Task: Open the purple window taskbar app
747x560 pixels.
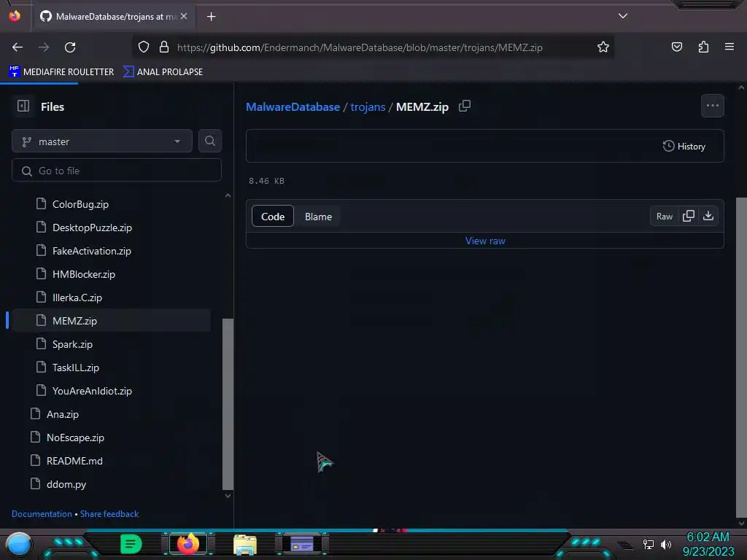Action: coord(302,544)
